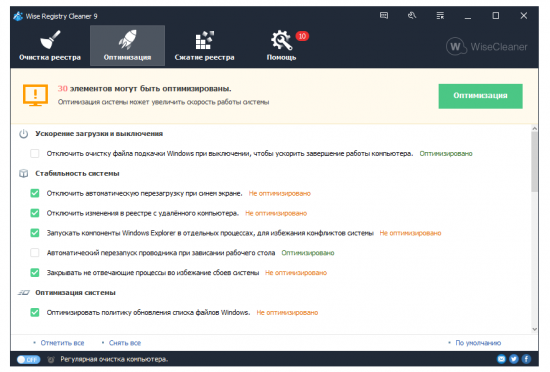Click the 30 элементов могут быть оптимизированы text

tap(145, 89)
